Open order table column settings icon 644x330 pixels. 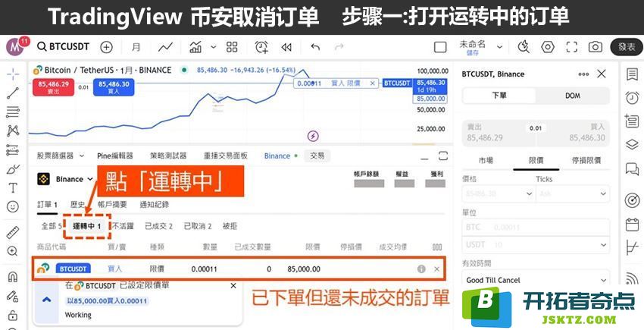(437, 247)
